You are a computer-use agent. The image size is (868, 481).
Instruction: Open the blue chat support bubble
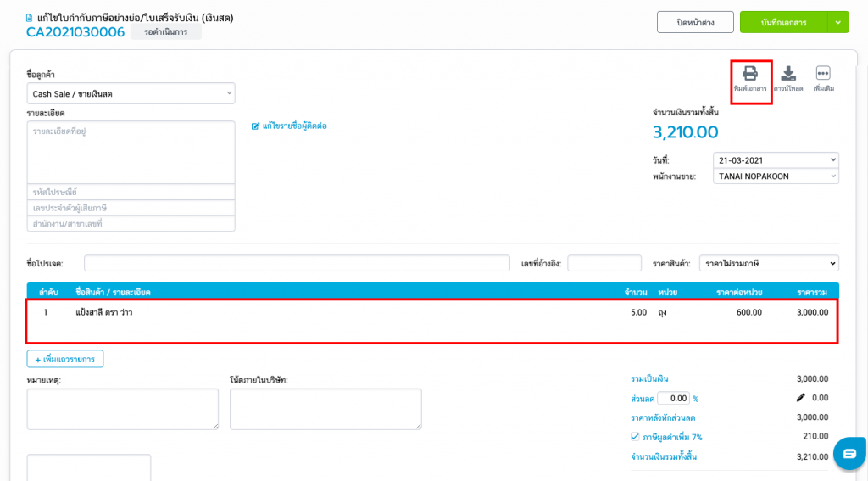tap(849, 453)
